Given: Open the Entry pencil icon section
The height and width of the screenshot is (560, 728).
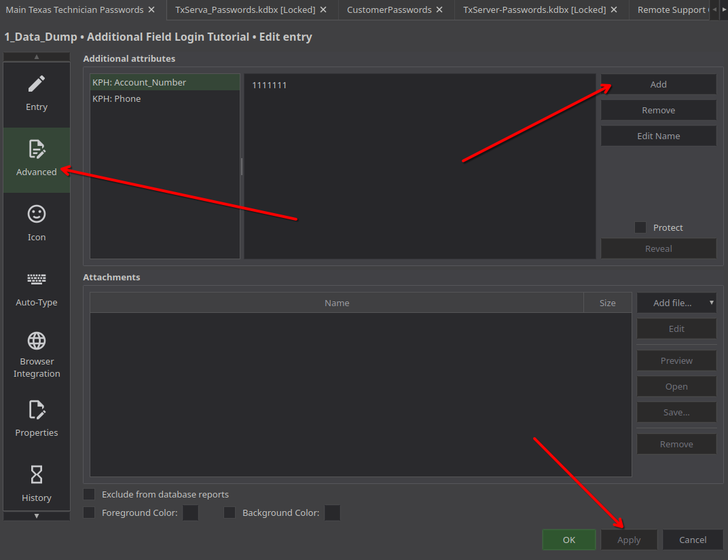Looking at the screenshot, I should coord(37,93).
